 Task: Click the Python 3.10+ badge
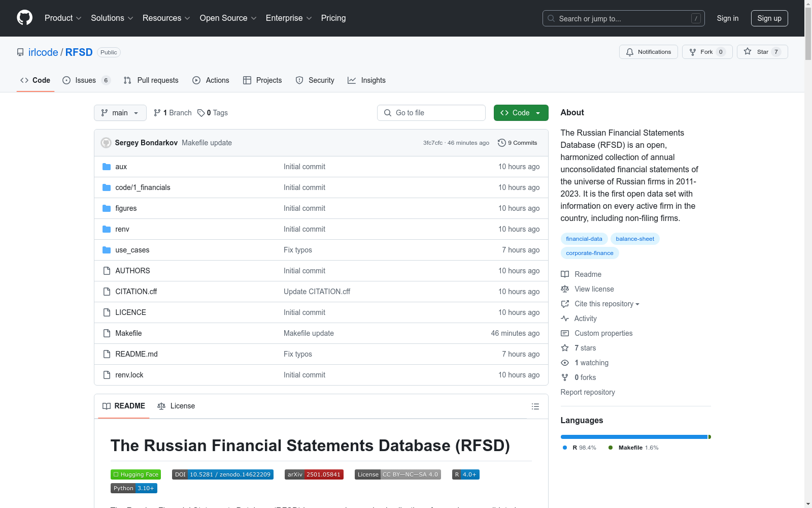[134, 488]
